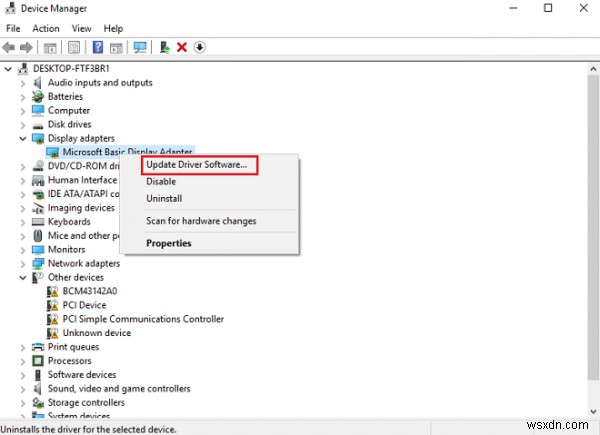Open the Action menu
The image size is (600, 435).
(46, 29)
